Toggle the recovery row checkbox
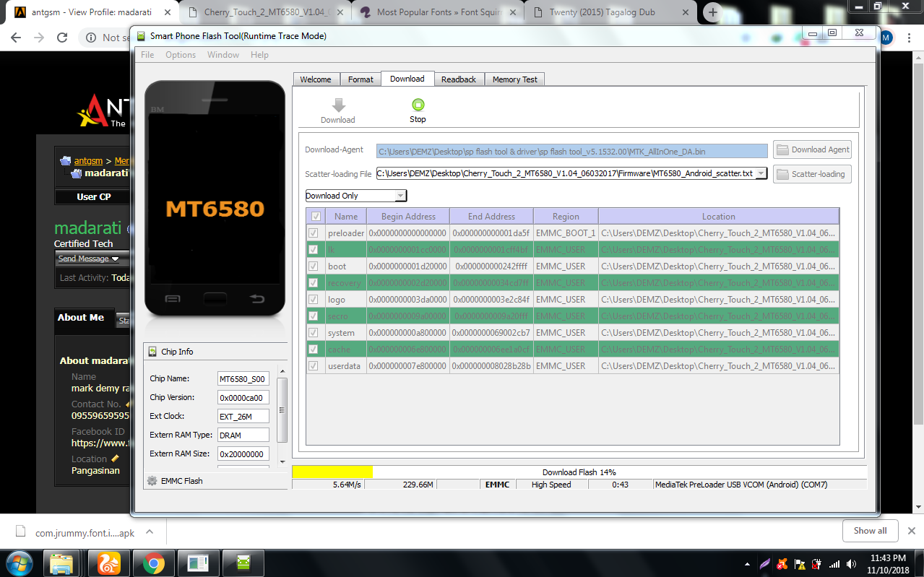 click(x=314, y=283)
